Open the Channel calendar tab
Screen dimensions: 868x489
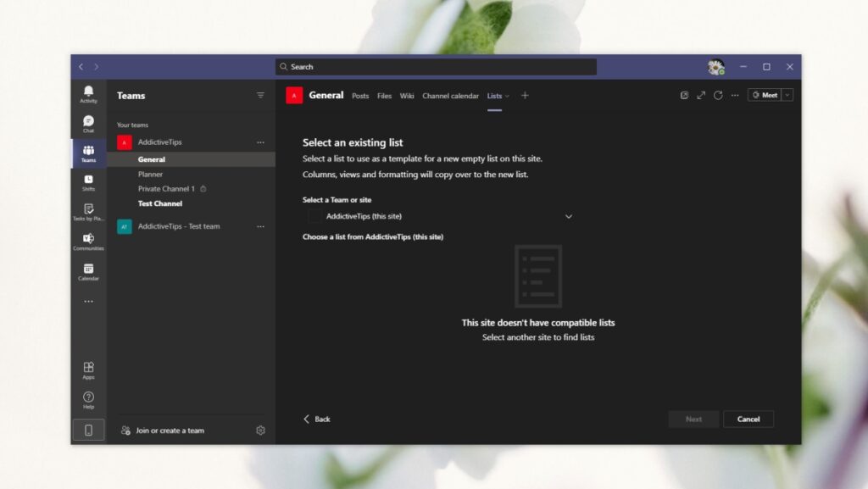click(450, 96)
